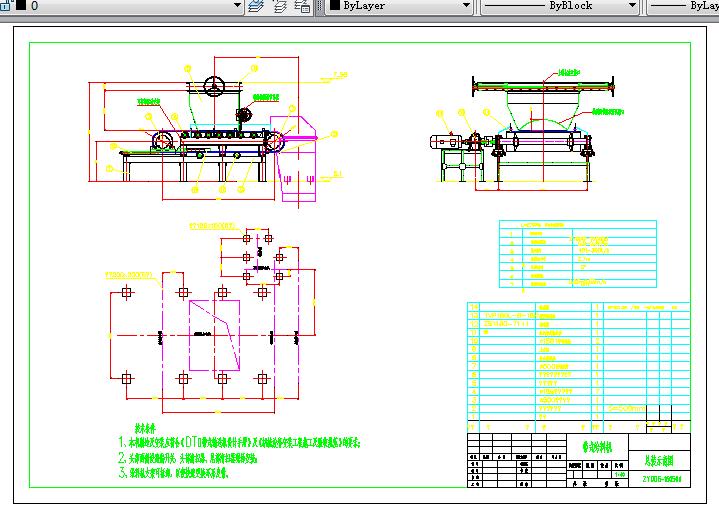Click the 1:40 scale cell in title block
The height and width of the screenshot is (507, 719).
point(619,475)
